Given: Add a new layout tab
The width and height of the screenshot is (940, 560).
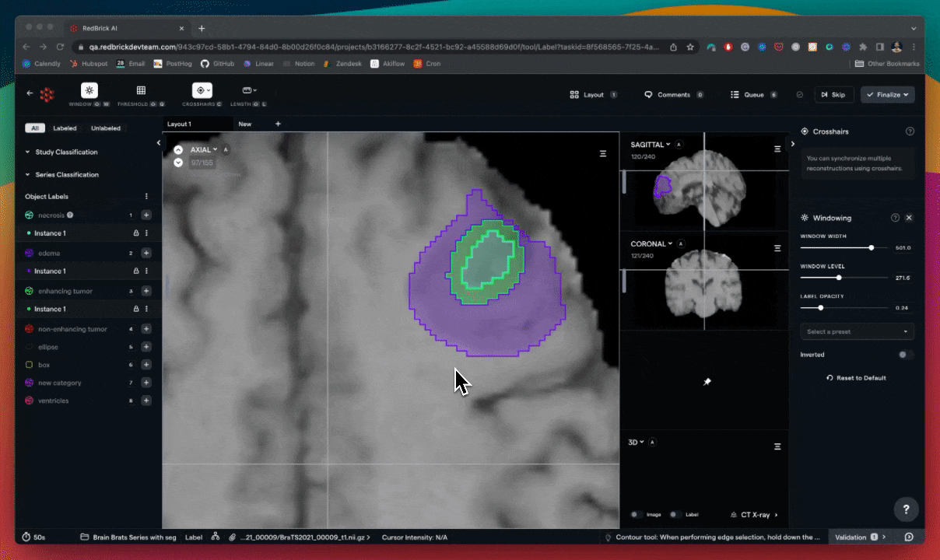Looking at the screenshot, I should point(278,124).
